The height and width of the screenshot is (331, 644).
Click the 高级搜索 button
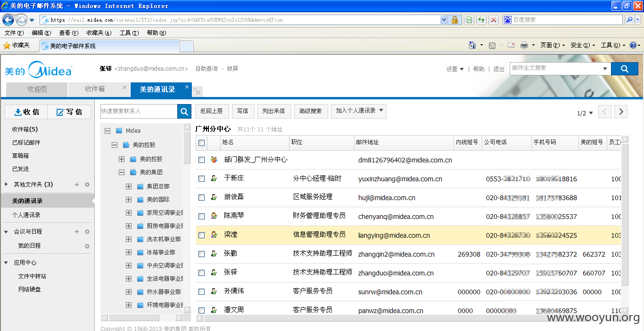pos(311,111)
